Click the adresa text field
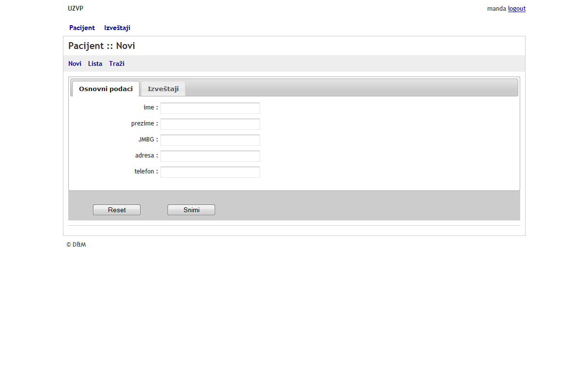 [x=210, y=156]
